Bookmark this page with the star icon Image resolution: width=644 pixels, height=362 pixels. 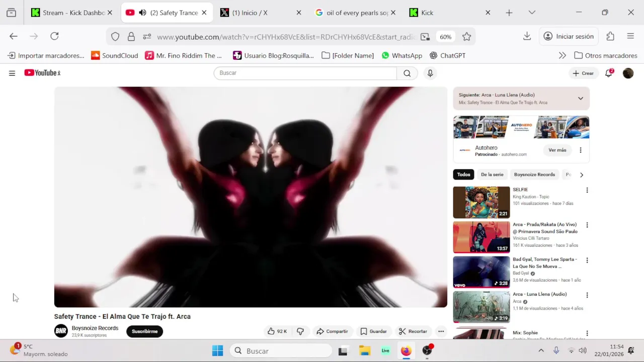pyautogui.click(x=466, y=37)
